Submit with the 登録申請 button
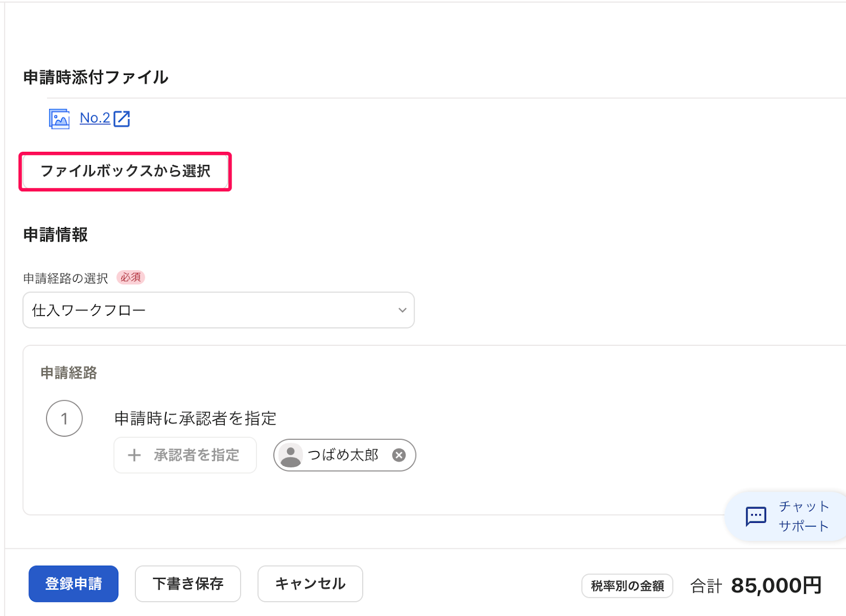This screenshot has width=846, height=616. (x=73, y=584)
